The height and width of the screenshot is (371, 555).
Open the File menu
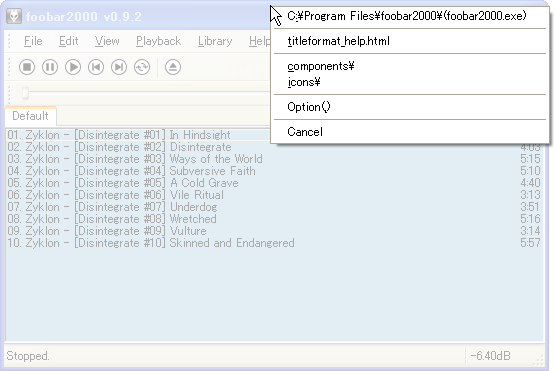point(33,41)
